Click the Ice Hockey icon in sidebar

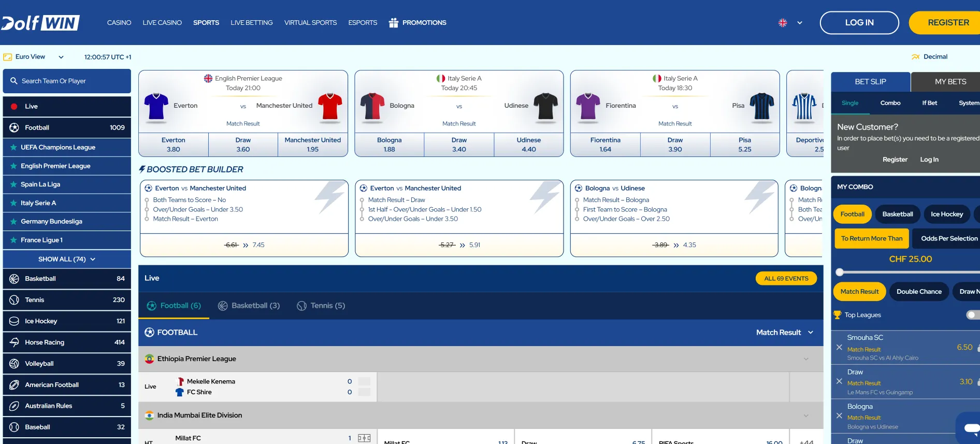pyautogui.click(x=14, y=321)
